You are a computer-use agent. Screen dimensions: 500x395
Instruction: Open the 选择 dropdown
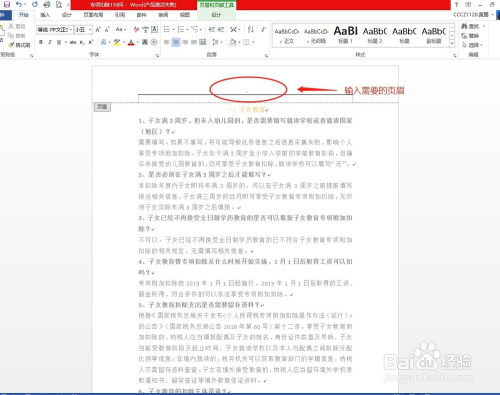(x=473, y=45)
